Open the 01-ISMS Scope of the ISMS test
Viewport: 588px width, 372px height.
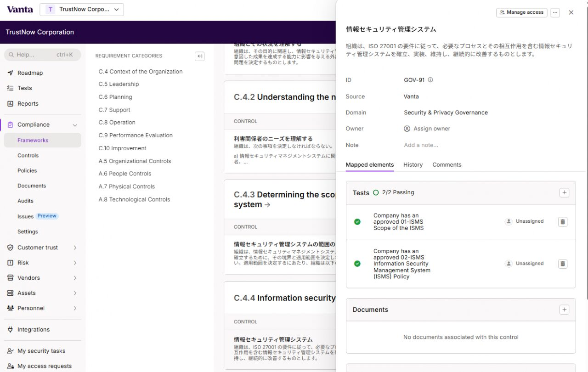(398, 222)
